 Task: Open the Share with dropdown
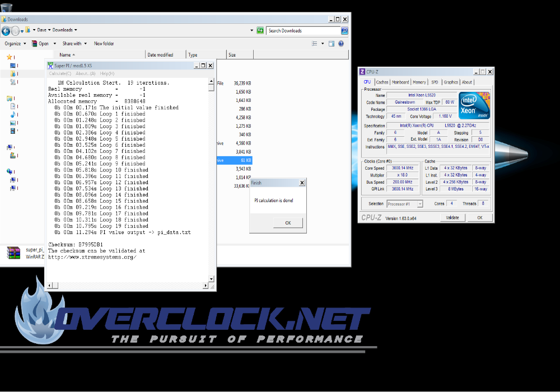[74, 44]
